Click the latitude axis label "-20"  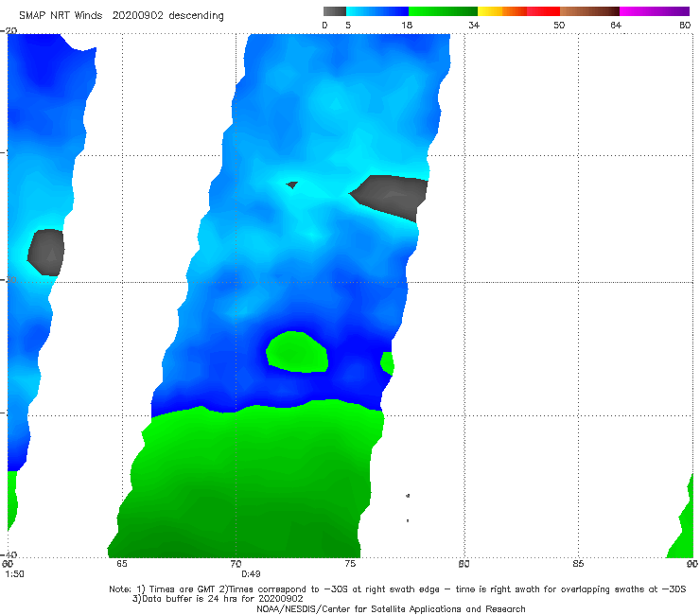click(x=9, y=30)
